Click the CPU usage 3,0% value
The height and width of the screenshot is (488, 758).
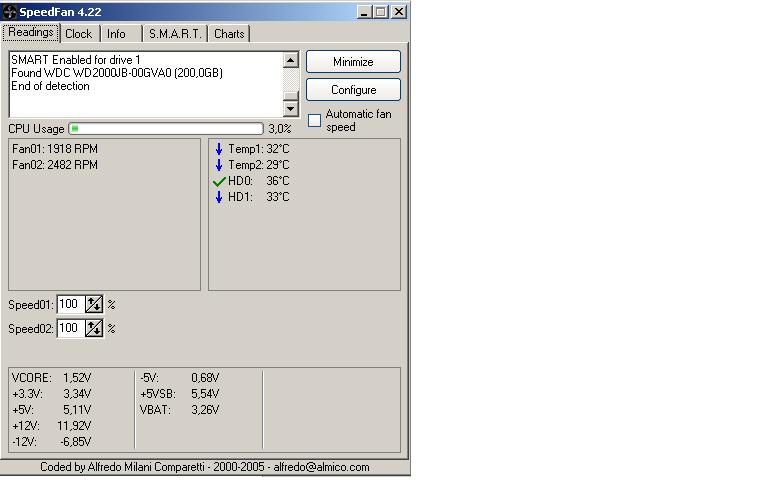(x=280, y=129)
